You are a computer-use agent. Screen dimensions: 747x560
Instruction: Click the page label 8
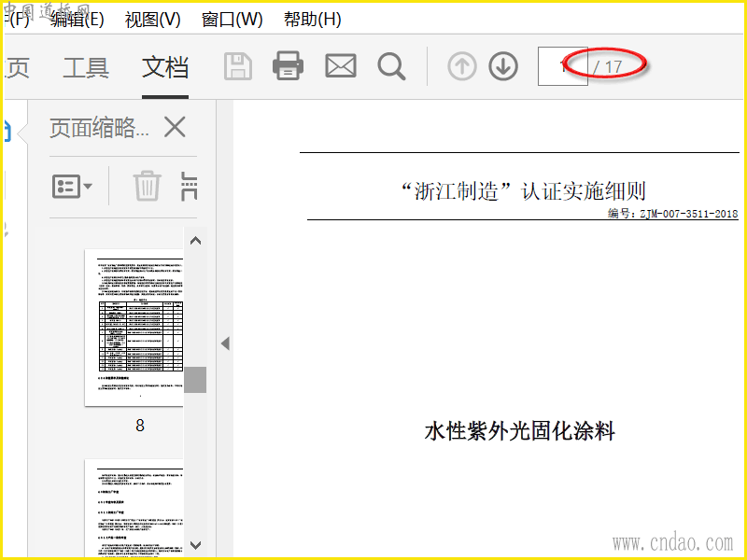click(139, 426)
